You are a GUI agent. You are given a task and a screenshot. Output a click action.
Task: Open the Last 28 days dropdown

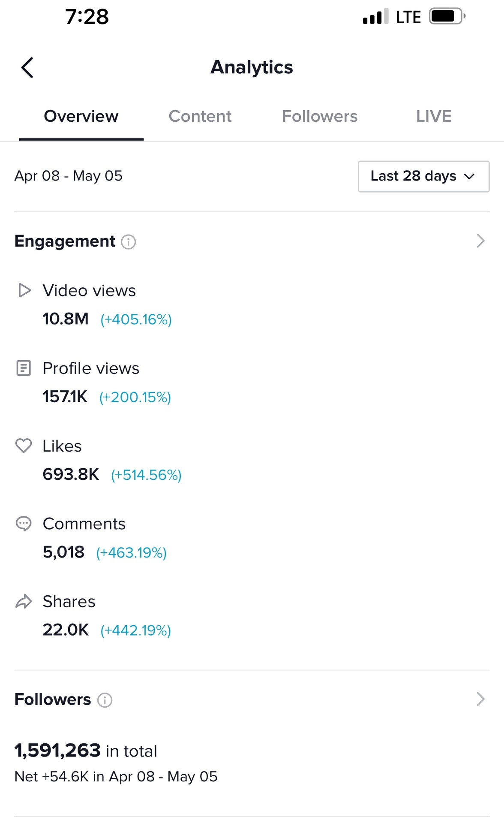tap(423, 176)
